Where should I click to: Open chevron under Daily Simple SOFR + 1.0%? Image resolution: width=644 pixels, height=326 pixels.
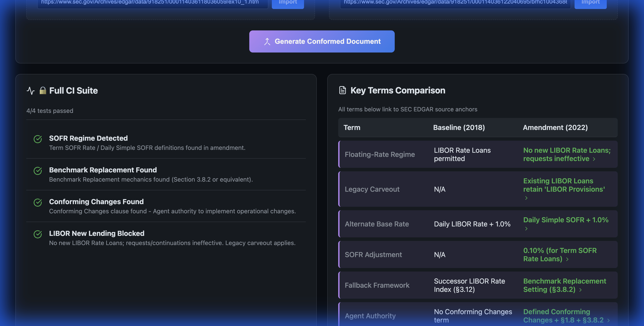pyautogui.click(x=526, y=229)
